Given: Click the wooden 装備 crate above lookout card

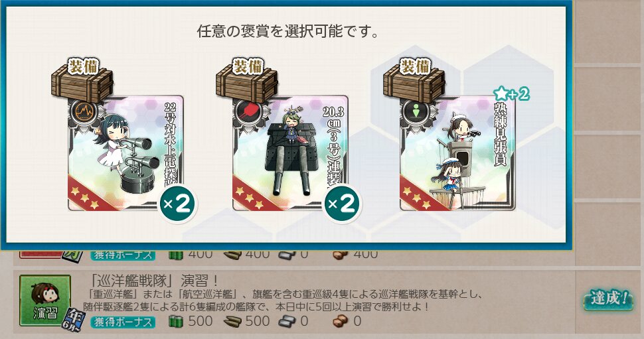Looking at the screenshot, I should click(x=414, y=80).
